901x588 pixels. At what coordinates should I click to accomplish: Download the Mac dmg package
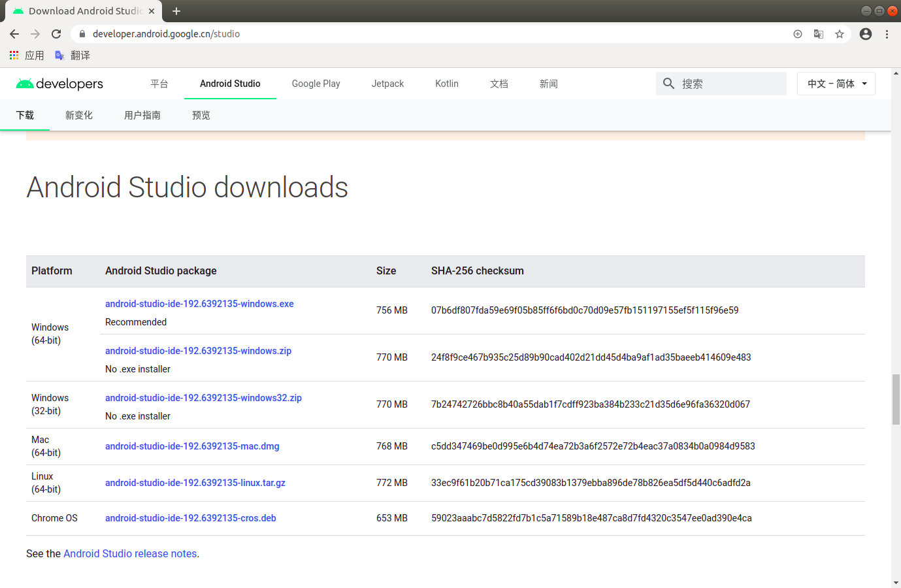[x=192, y=446]
